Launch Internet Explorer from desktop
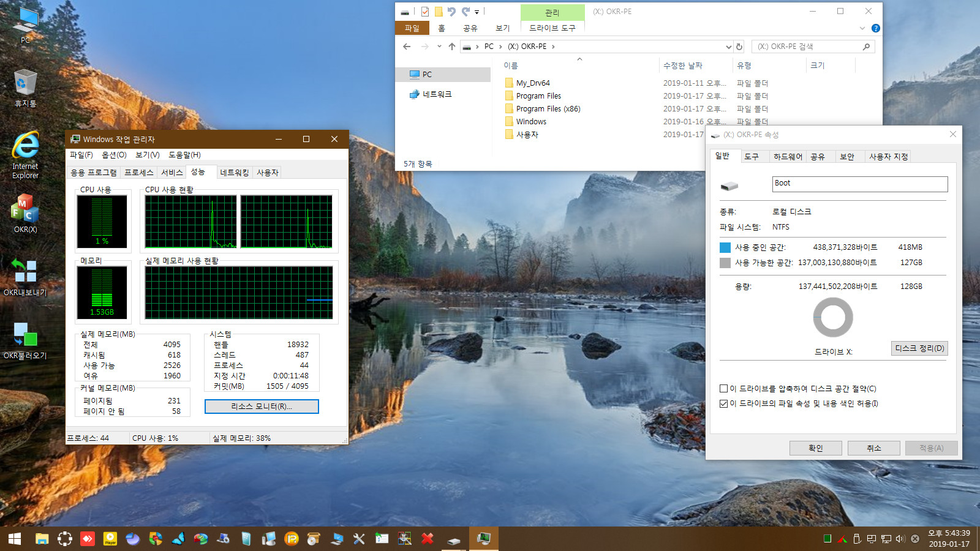 [x=25, y=155]
